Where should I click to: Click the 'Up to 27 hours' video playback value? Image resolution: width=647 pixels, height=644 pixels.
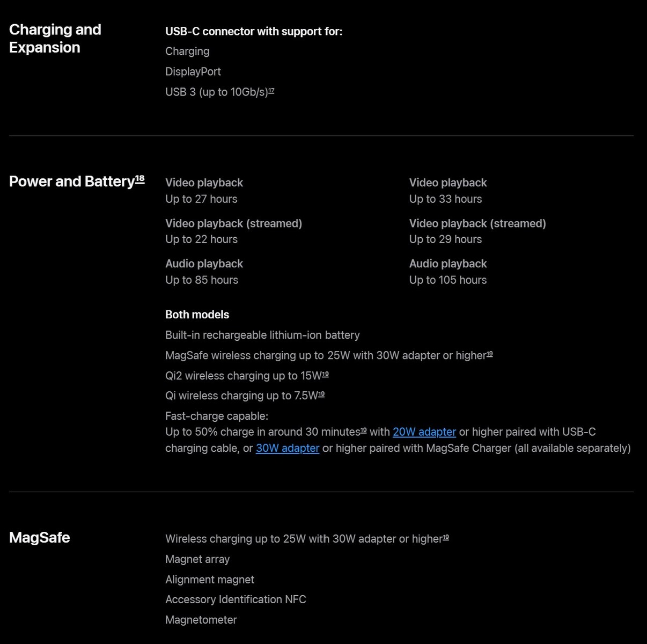(x=201, y=199)
